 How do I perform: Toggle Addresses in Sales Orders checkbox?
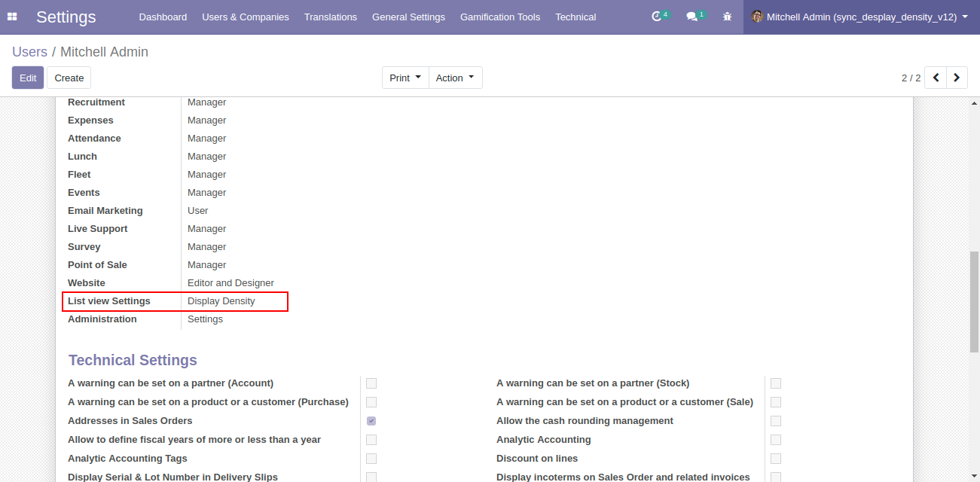pos(371,421)
